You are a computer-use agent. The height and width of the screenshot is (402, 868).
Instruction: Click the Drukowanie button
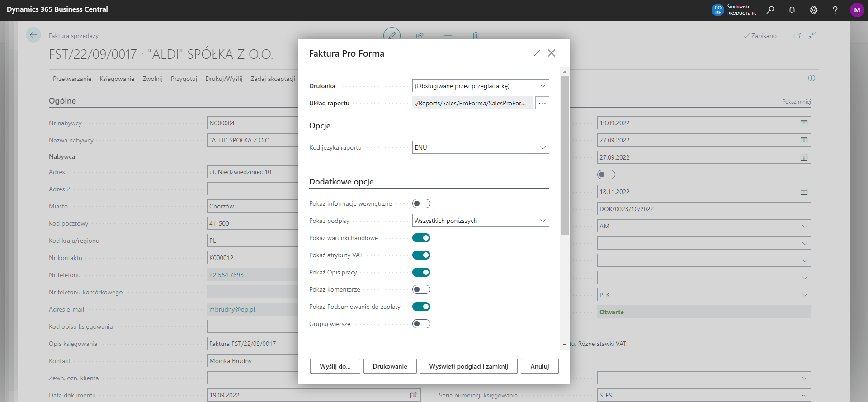(x=390, y=366)
